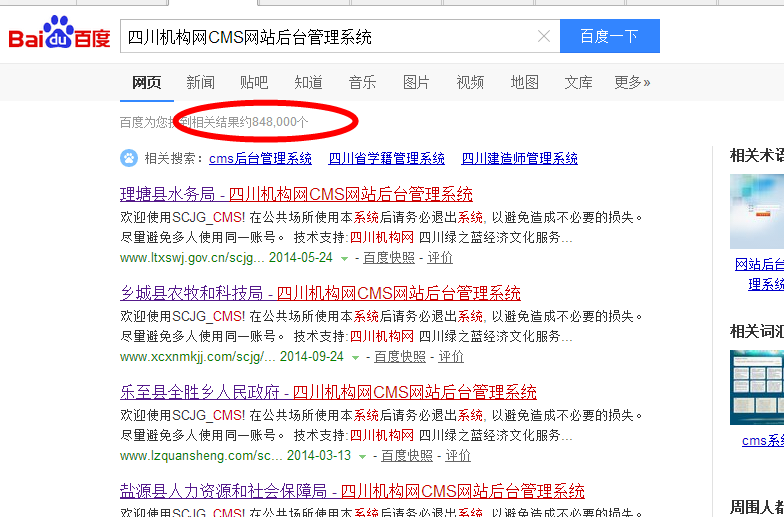Click the 百度一下 search button
The width and height of the screenshot is (784, 517).
click(x=610, y=36)
